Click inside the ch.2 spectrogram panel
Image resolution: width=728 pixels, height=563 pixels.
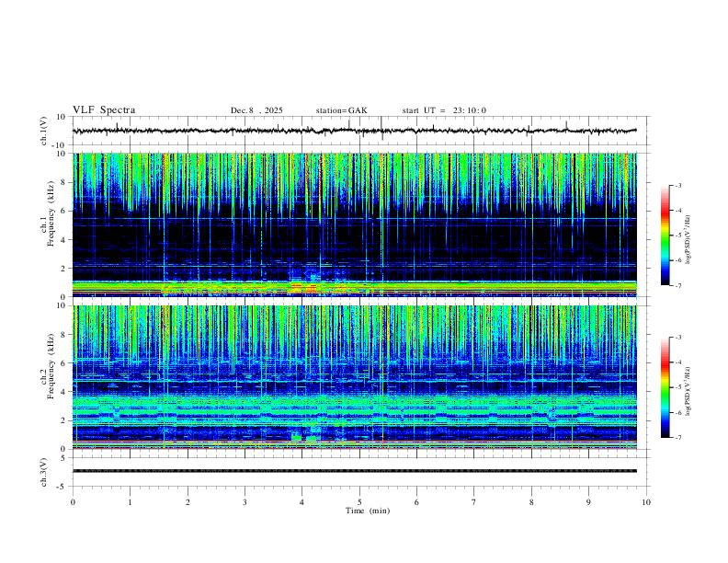(x=355, y=377)
